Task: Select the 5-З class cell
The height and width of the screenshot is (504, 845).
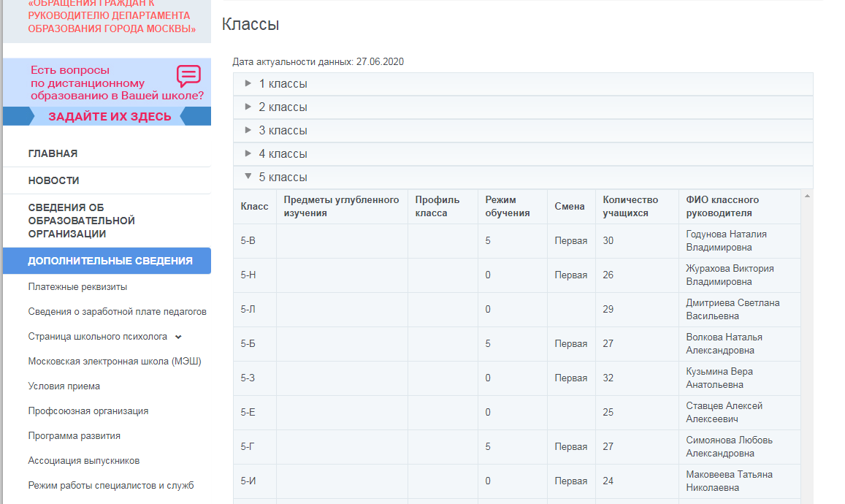Action: pos(255,378)
